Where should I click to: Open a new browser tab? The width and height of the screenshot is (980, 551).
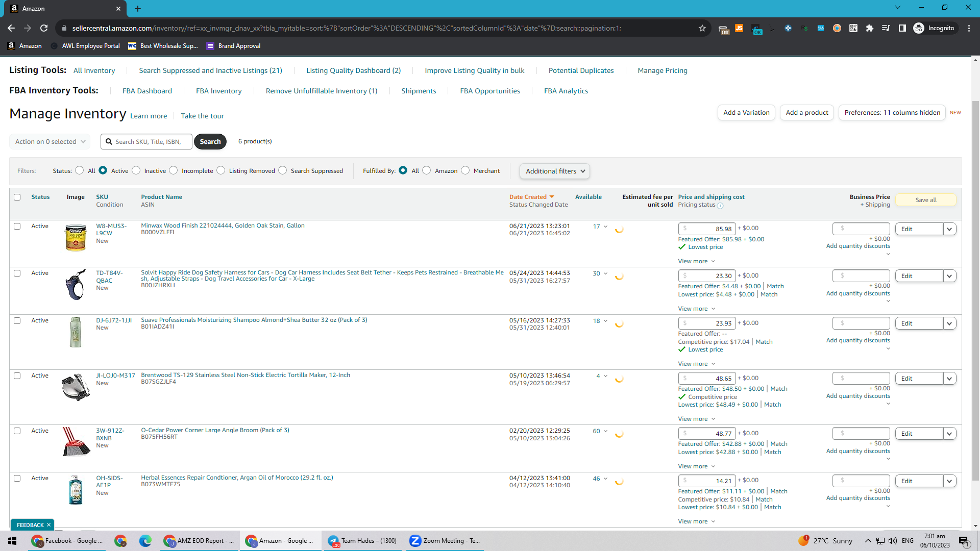click(138, 8)
